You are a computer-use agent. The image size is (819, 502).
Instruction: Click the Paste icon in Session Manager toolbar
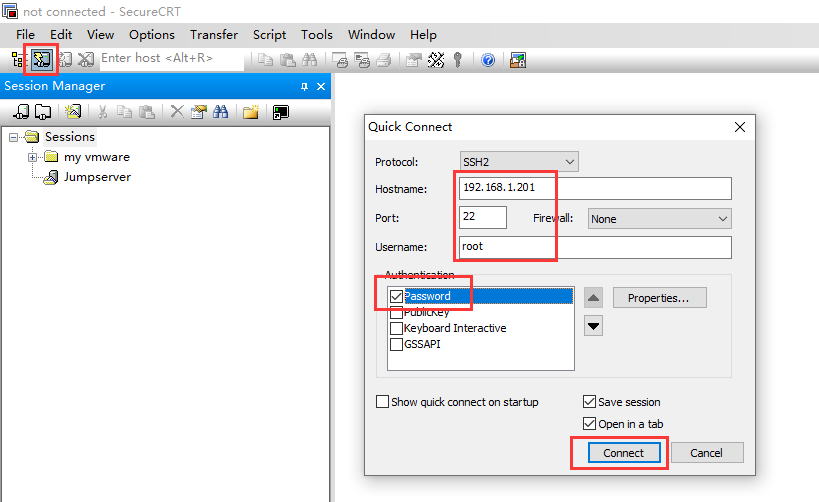[x=147, y=112]
